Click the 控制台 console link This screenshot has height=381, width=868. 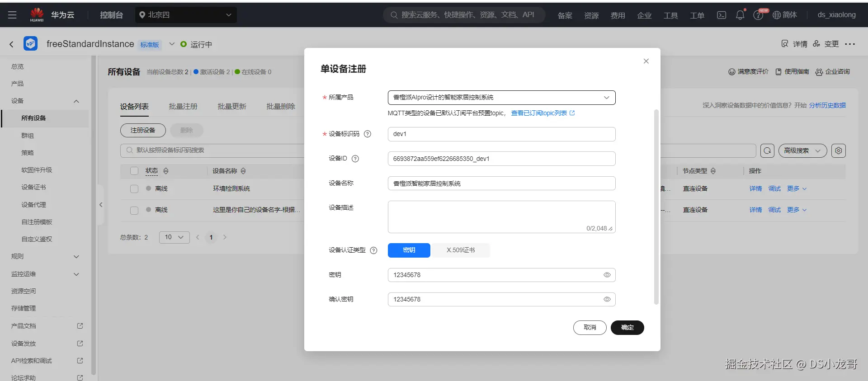tap(111, 15)
